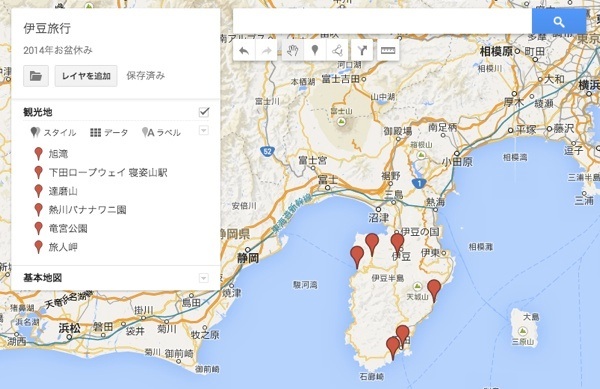The height and width of the screenshot is (389, 600).
Task: Expand the 基本地図 base map dropdown
Action: click(x=204, y=278)
